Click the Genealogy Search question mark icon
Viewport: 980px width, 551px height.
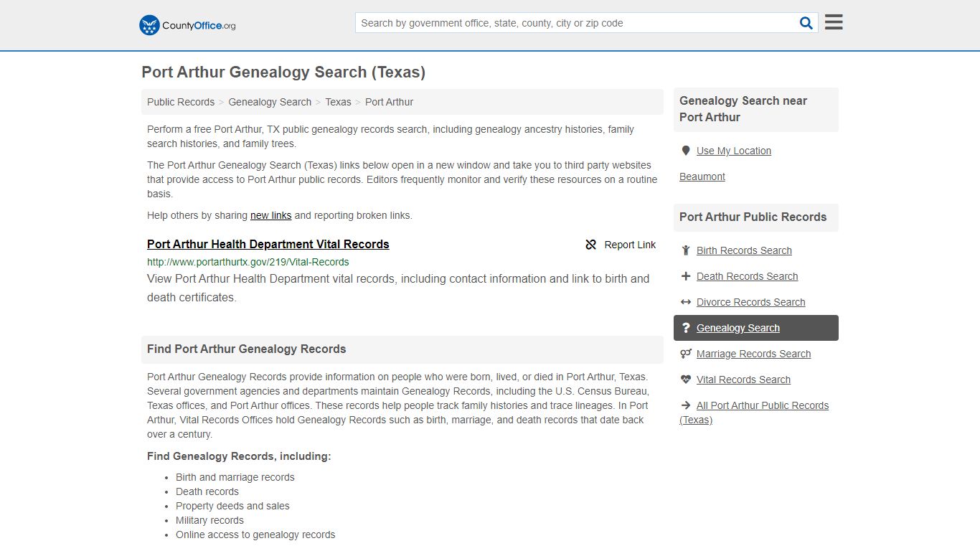pos(686,328)
